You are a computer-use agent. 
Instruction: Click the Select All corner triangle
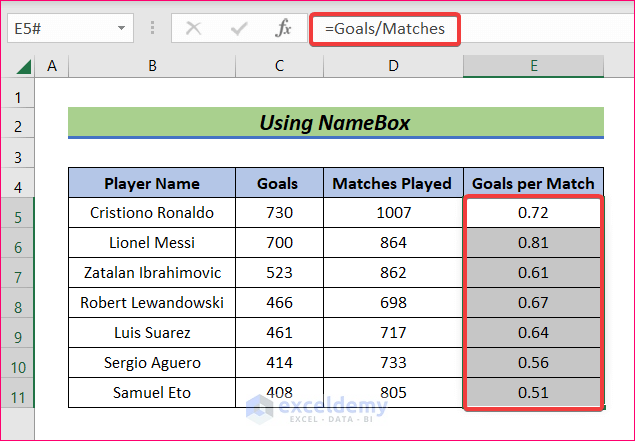[24, 67]
